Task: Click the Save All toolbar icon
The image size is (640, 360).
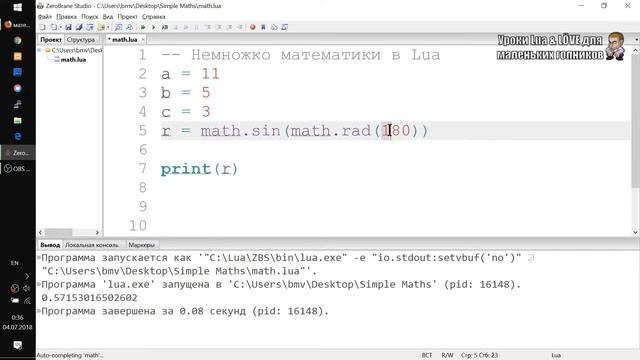Action: point(79,27)
